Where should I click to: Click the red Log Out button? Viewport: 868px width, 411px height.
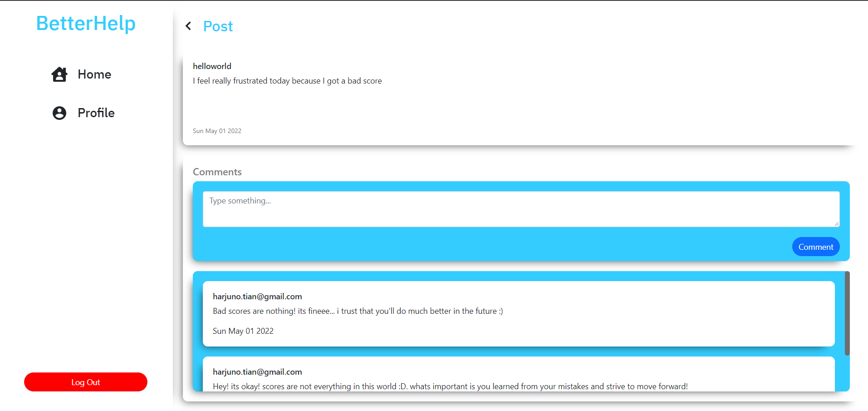[x=86, y=382]
